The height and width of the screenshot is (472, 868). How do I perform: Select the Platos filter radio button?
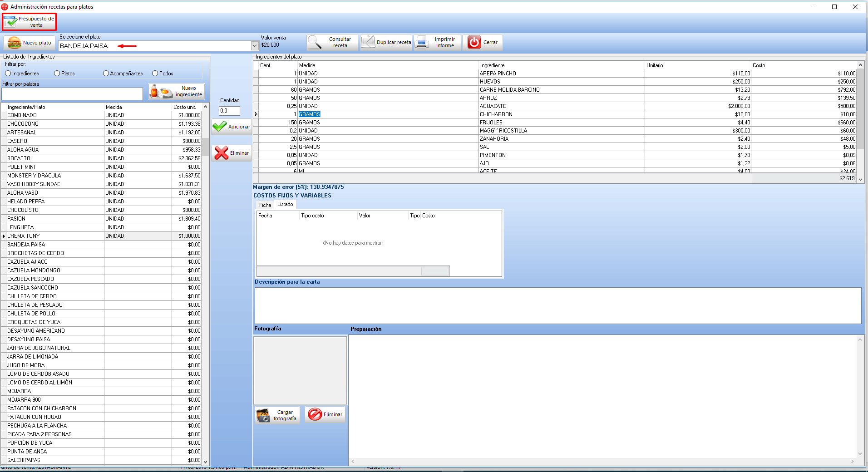click(x=57, y=74)
